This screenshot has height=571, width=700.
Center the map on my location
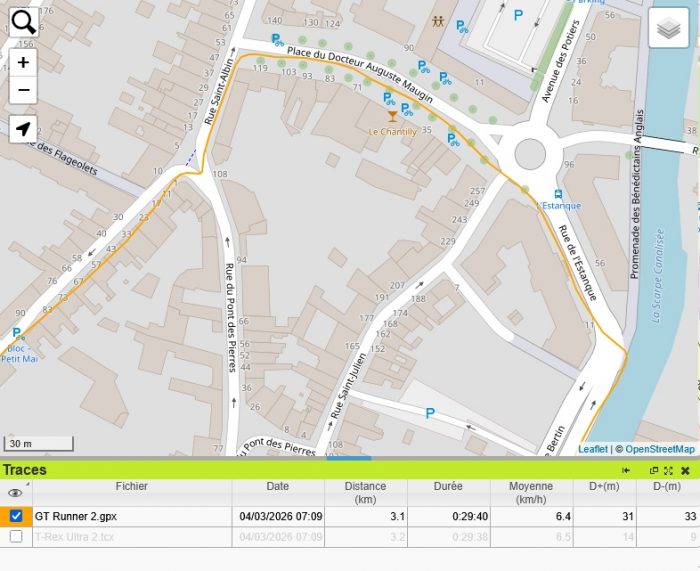(23, 129)
